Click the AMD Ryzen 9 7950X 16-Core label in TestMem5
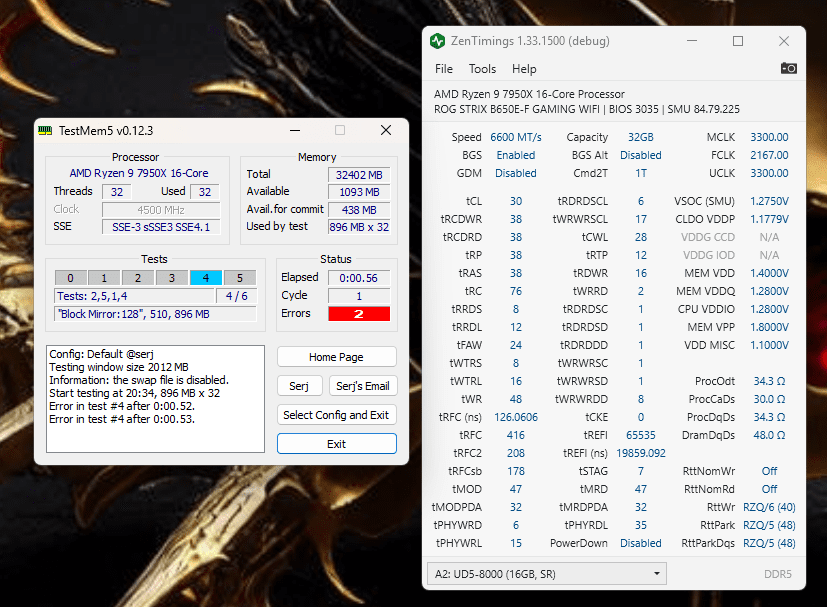 tap(139, 173)
